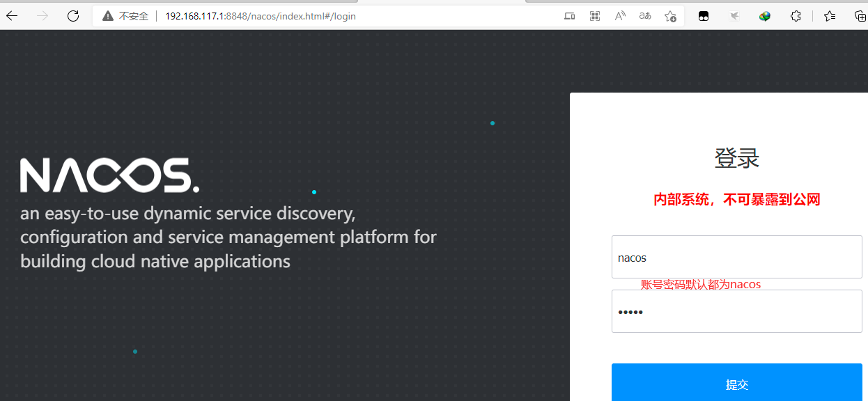Screen dimensions: 868x401
Task: Open the IDM globe extension icon
Action: point(765,16)
